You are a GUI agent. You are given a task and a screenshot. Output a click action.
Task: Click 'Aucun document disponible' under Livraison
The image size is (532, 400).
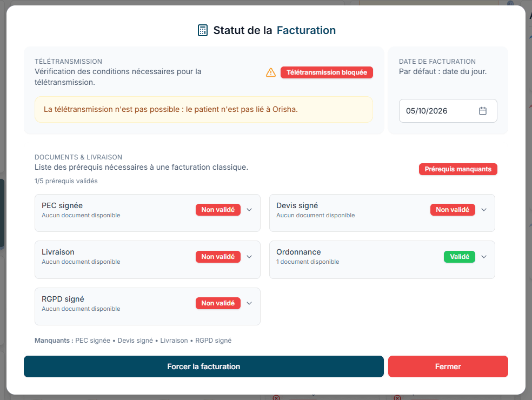click(81, 262)
